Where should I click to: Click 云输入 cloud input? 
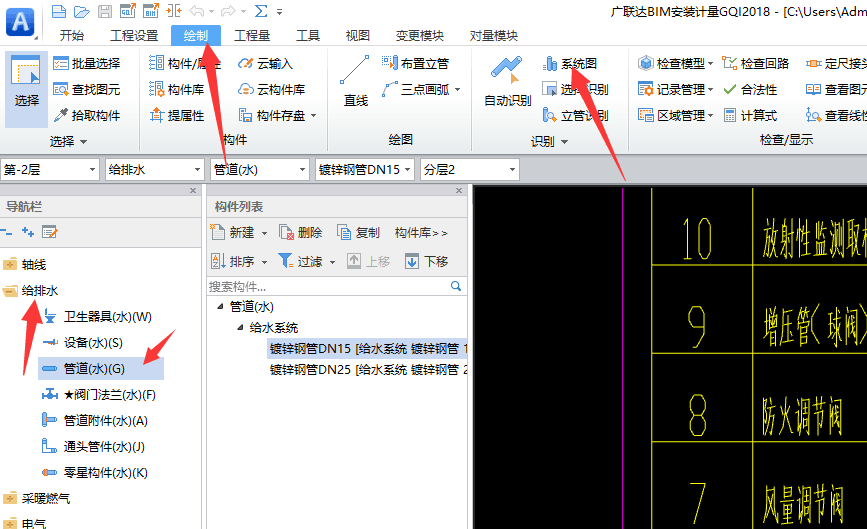265,64
